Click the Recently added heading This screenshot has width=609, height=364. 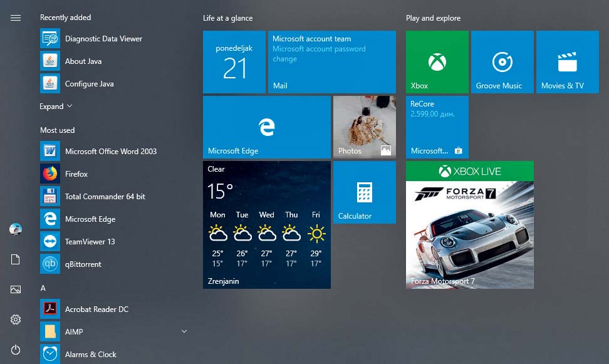tap(65, 18)
